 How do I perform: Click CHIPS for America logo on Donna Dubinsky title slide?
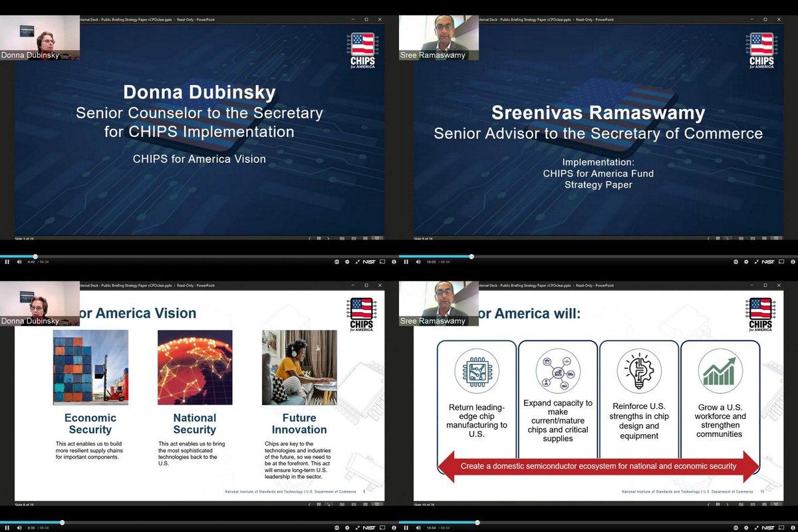click(x=362, y=51)
